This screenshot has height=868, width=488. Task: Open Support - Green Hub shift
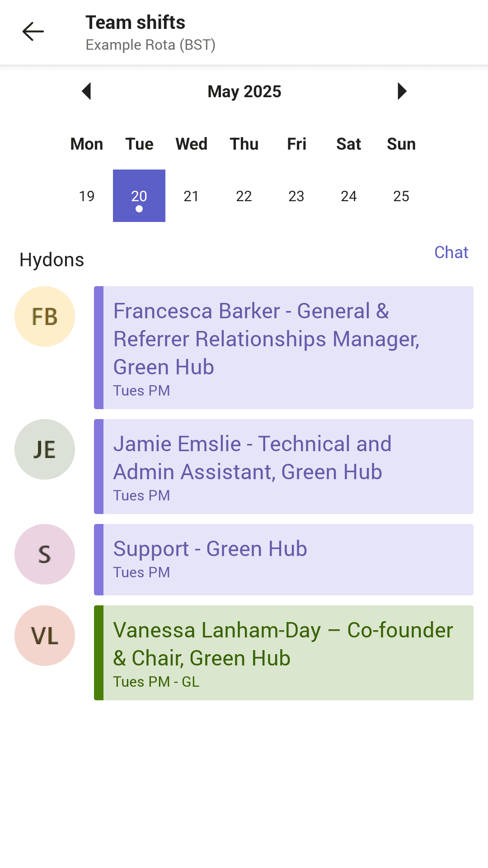tap(284, 560)
